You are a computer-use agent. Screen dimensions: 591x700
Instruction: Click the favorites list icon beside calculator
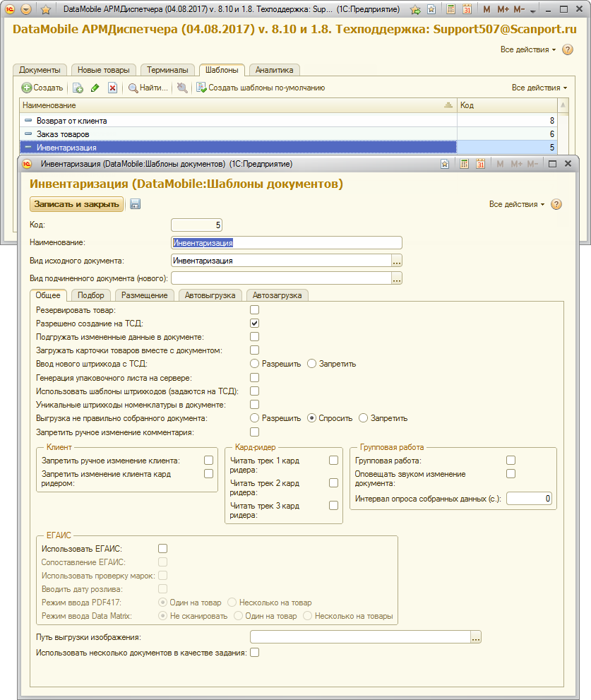pos(431,9)
